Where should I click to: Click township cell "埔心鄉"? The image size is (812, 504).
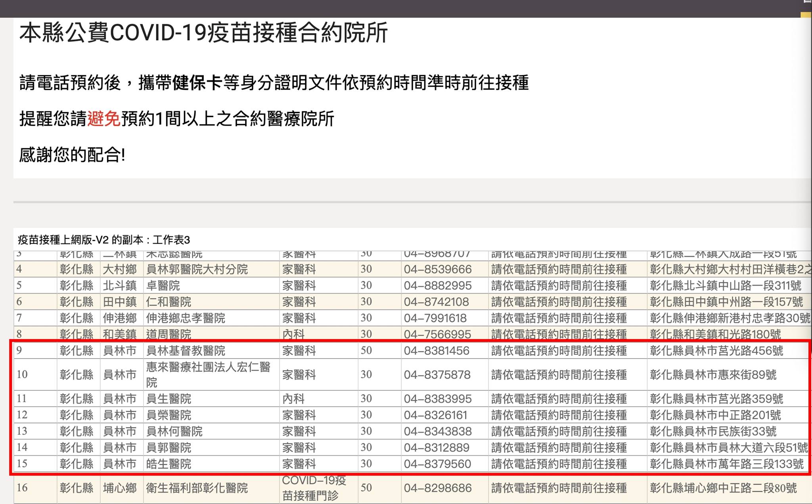pos(120,488)
